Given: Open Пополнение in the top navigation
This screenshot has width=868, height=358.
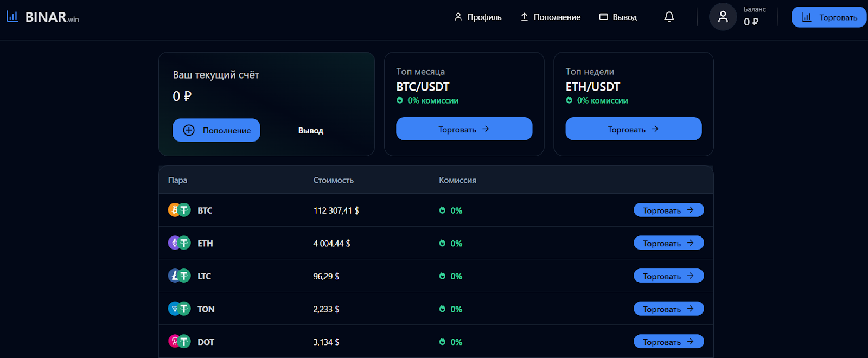Looking at the screenshot, I should tap(551, 17).
